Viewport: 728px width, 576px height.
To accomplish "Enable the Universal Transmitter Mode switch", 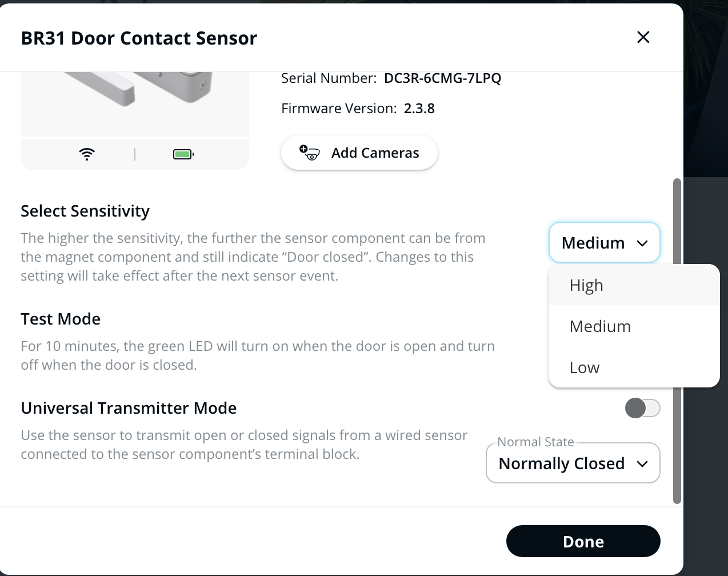I will coord(642,408).
